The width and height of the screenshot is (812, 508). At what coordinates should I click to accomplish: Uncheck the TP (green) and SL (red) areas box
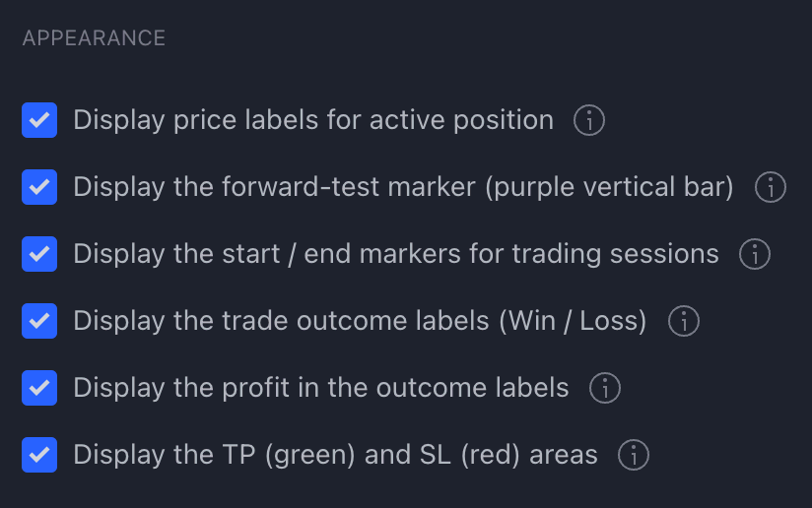click(39, 455)
